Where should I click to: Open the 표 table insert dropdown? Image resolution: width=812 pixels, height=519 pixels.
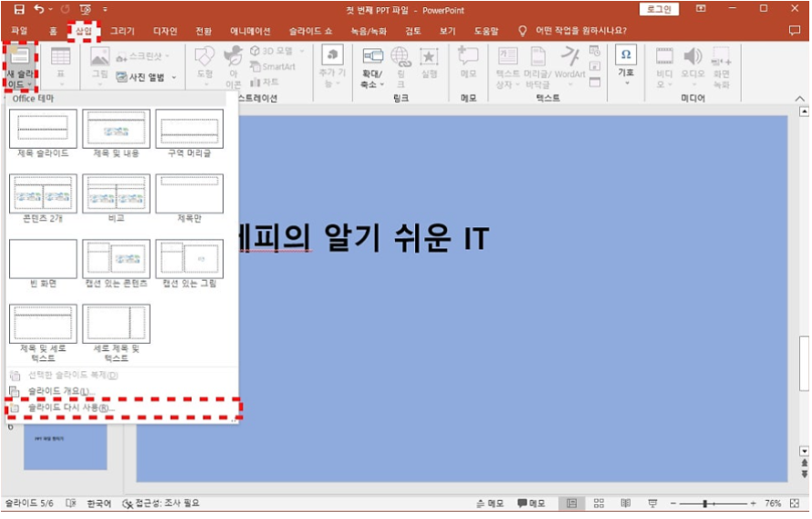pos(60,67)
